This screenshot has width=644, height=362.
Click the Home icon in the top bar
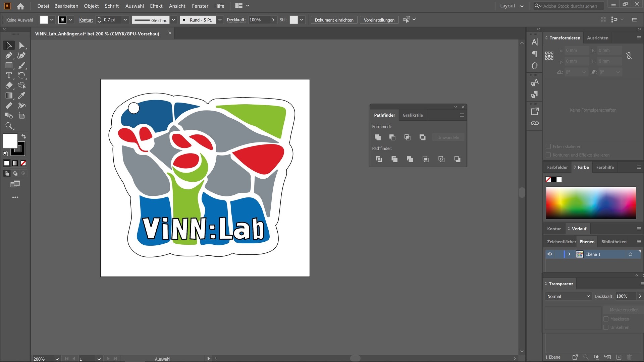20,6
